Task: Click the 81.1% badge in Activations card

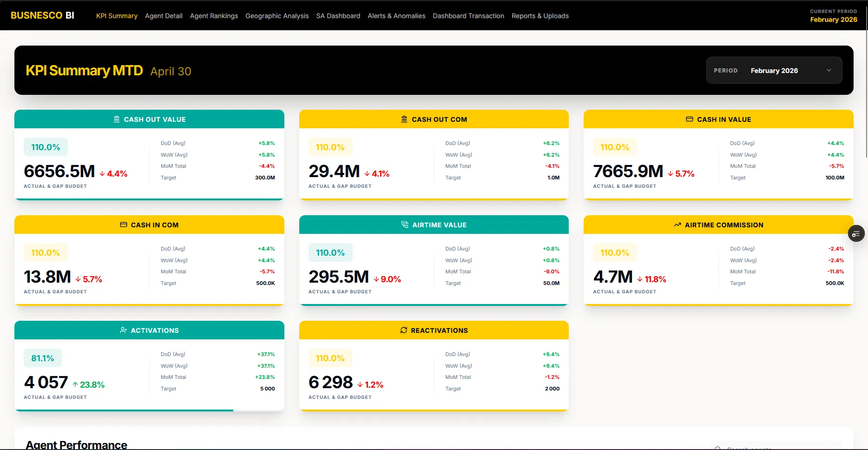Action: (43, 358)
